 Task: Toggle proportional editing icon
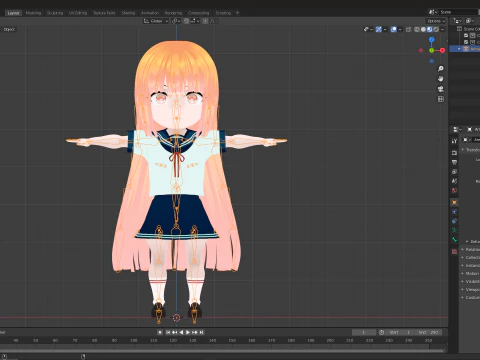pyautogui.click(x=205, y=21)
